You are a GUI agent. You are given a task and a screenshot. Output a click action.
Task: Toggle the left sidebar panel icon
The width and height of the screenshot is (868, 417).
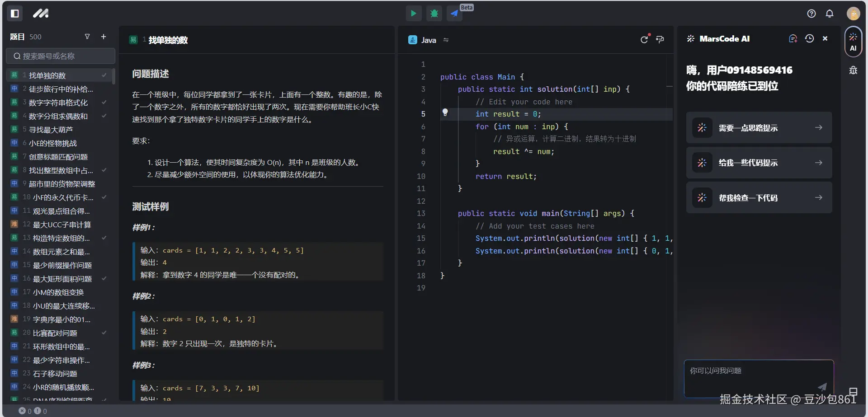(x=14, y=14)
